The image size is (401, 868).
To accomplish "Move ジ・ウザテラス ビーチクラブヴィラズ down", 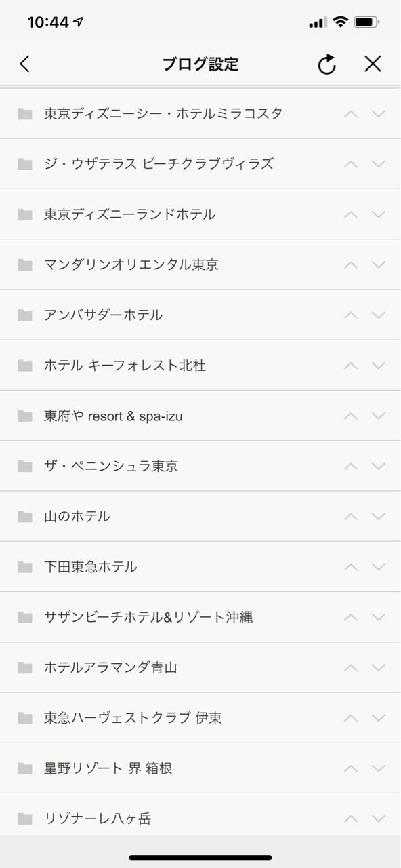I will (x=378, y=163).
